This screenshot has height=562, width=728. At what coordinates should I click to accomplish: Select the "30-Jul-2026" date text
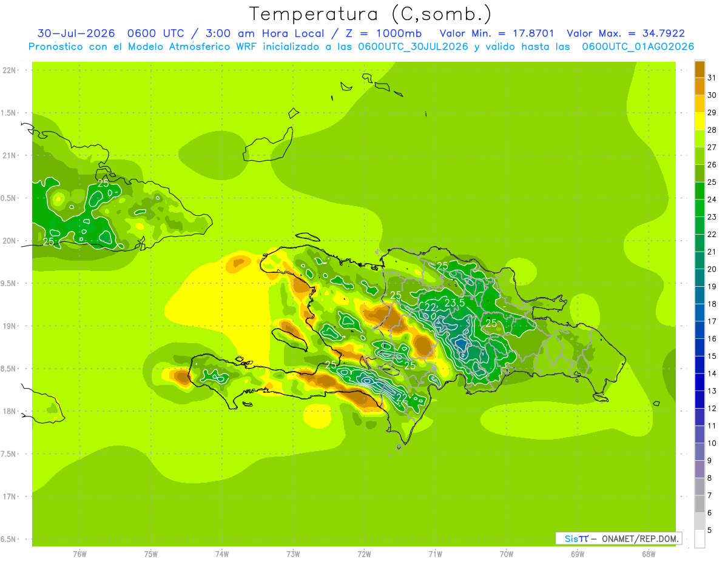click(x=76, y=33)
